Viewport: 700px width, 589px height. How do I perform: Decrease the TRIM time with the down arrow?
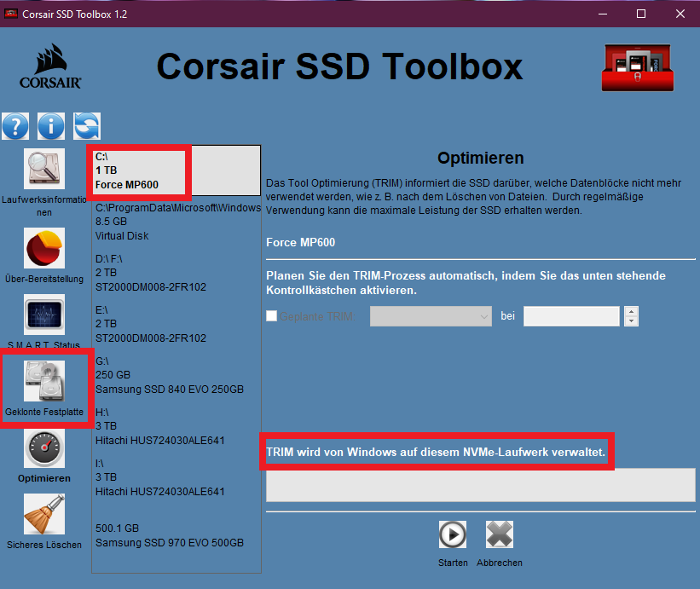click(x=631, y=321)
